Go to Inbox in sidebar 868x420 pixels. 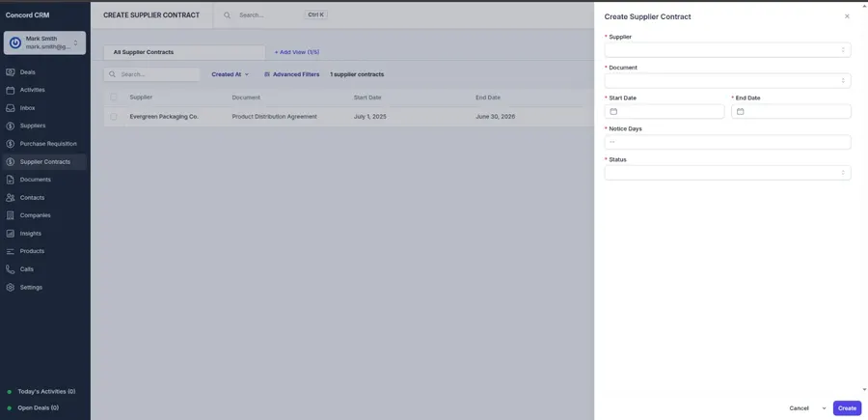(28, 108)
